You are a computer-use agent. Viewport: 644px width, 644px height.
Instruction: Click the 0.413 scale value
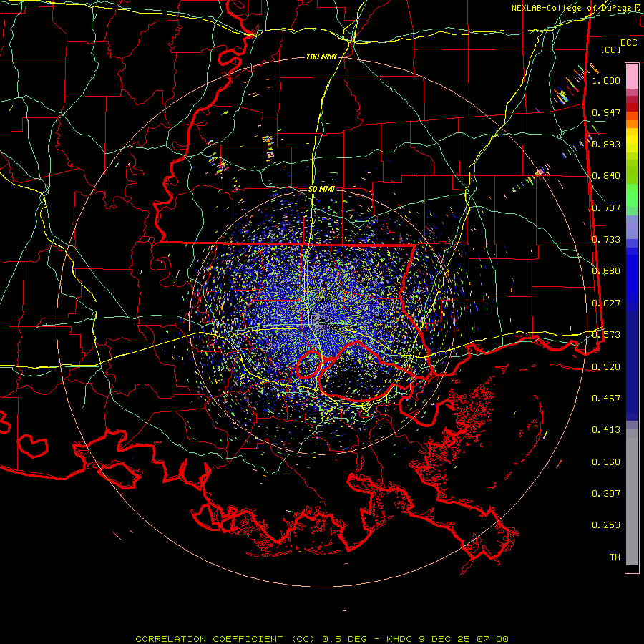606,430
